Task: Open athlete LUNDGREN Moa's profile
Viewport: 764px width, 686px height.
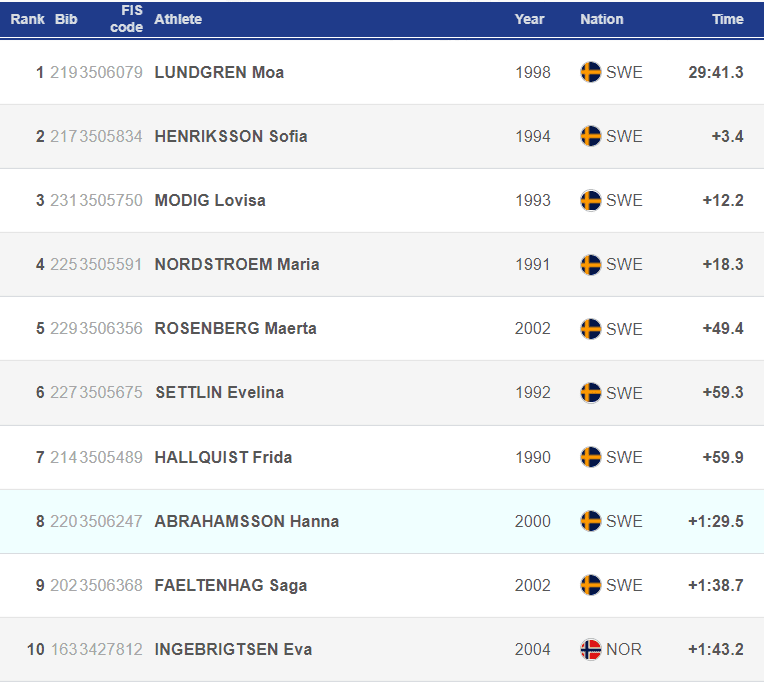Action: (x=219, y=73)
